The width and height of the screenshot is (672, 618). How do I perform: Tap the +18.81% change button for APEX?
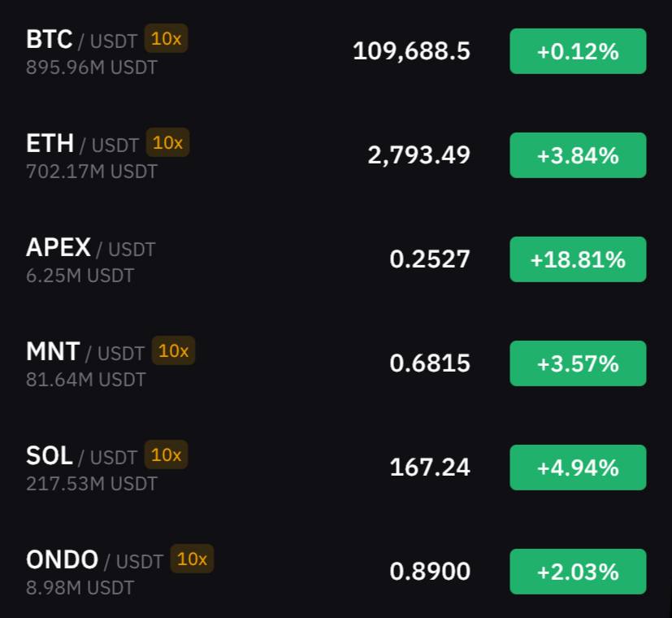(x=578, y=259)
